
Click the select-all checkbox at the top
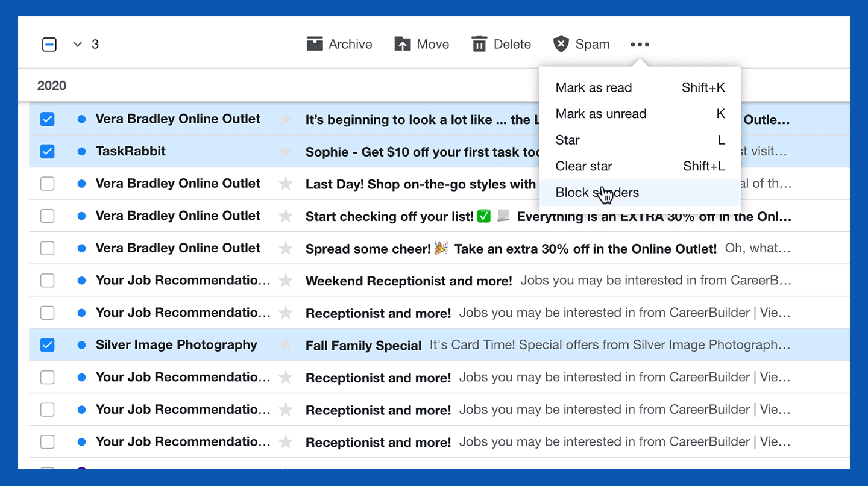click(x=49, y=43)
